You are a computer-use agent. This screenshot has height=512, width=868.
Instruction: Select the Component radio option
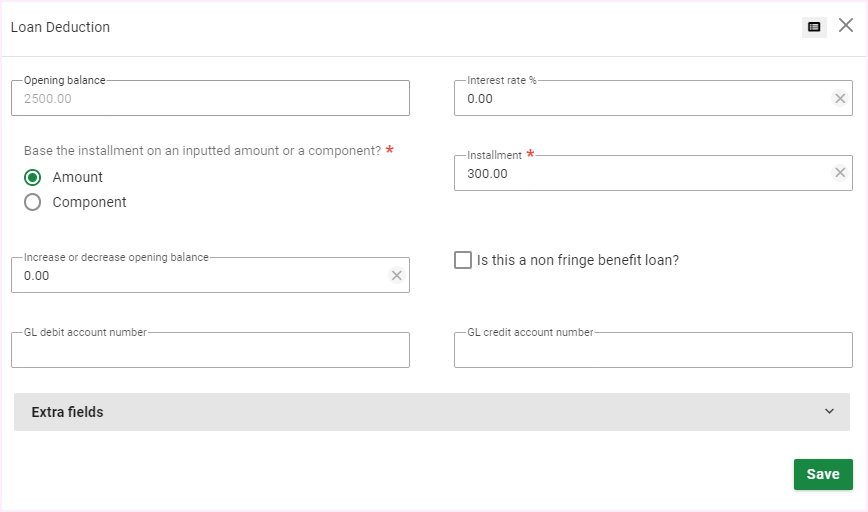point(33,202)
